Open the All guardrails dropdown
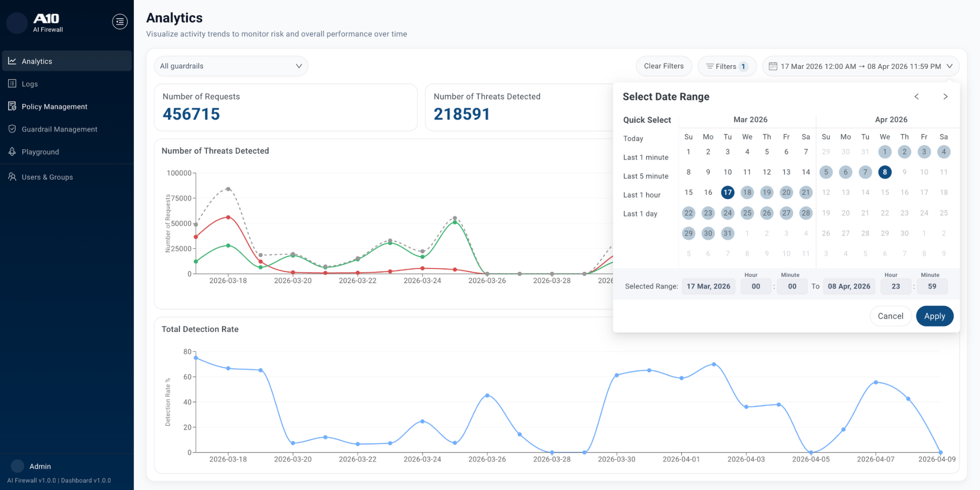This screenshot has height=490, width=980. click(231, 66)
